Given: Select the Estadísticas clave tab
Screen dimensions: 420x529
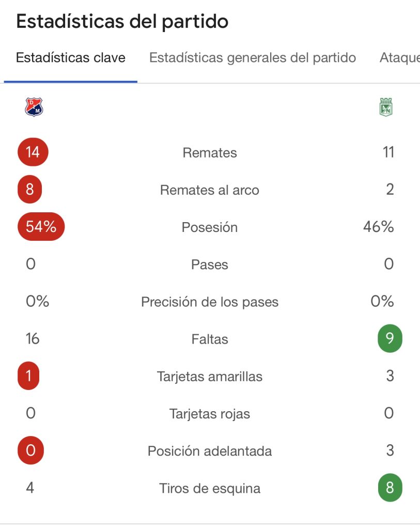Looking at the screenshot, I should coord(71,58).
